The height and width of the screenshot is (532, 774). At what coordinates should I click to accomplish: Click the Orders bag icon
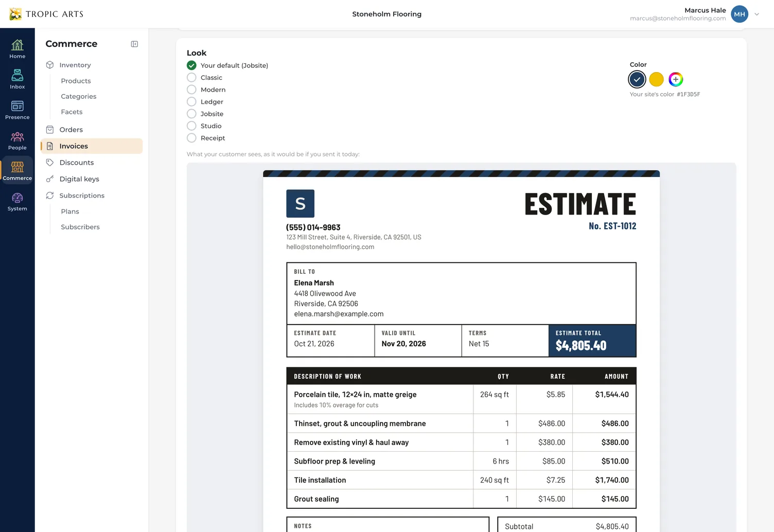[x=50, y=130]
